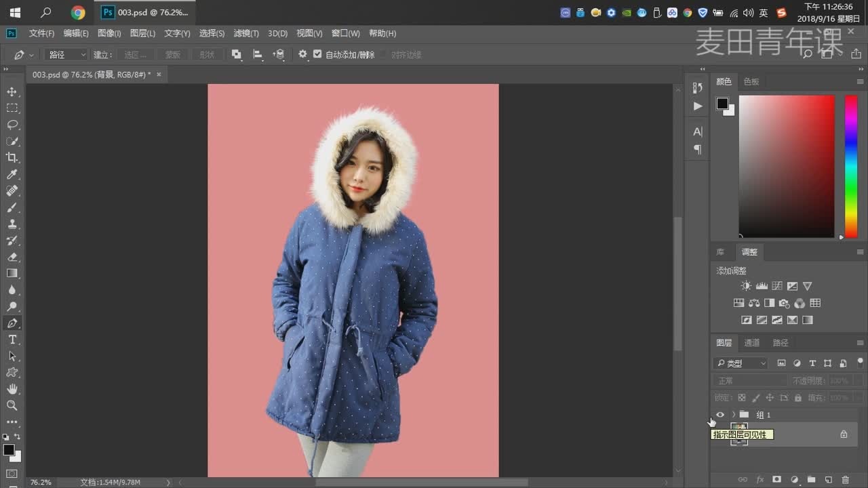
Task: Select the Clone Stamp tool
Action: pyautogui.click(x=12, y=224)
